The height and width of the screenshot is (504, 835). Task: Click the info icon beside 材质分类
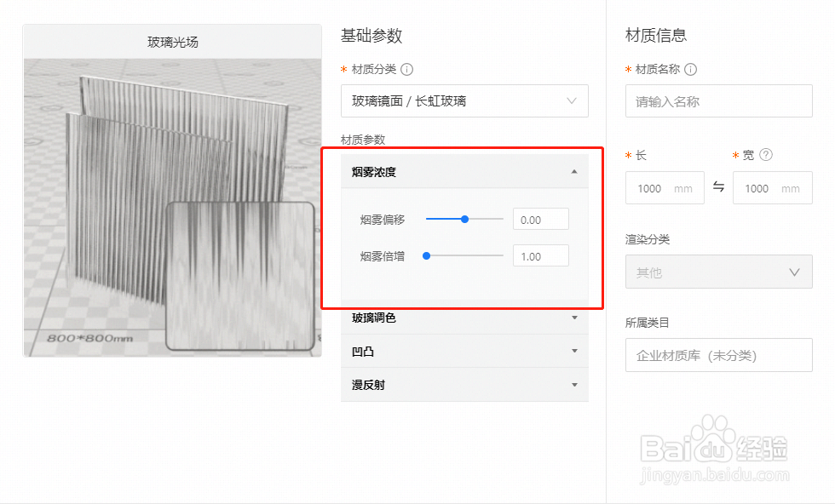point(407,70)
